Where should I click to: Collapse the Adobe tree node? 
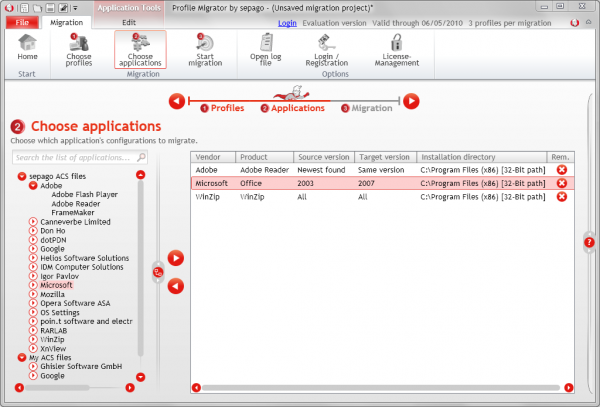(33, 186)
